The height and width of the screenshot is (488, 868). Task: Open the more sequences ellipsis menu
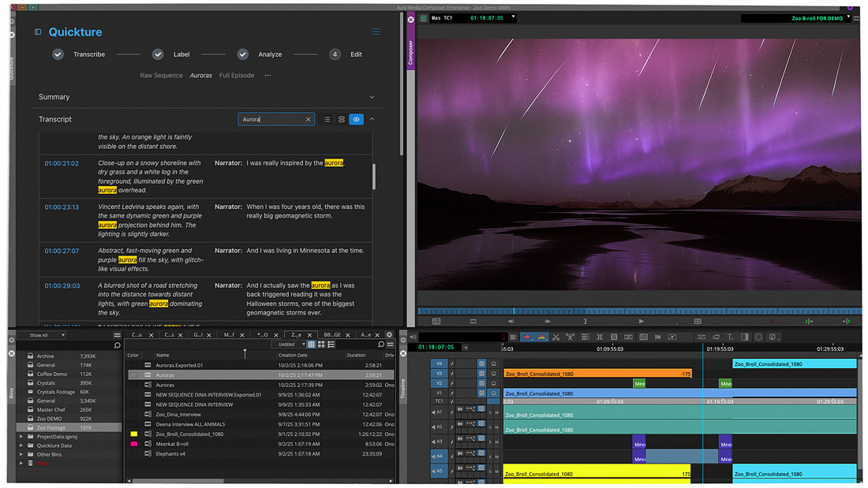pyautogui.click(x=268, y=75)
